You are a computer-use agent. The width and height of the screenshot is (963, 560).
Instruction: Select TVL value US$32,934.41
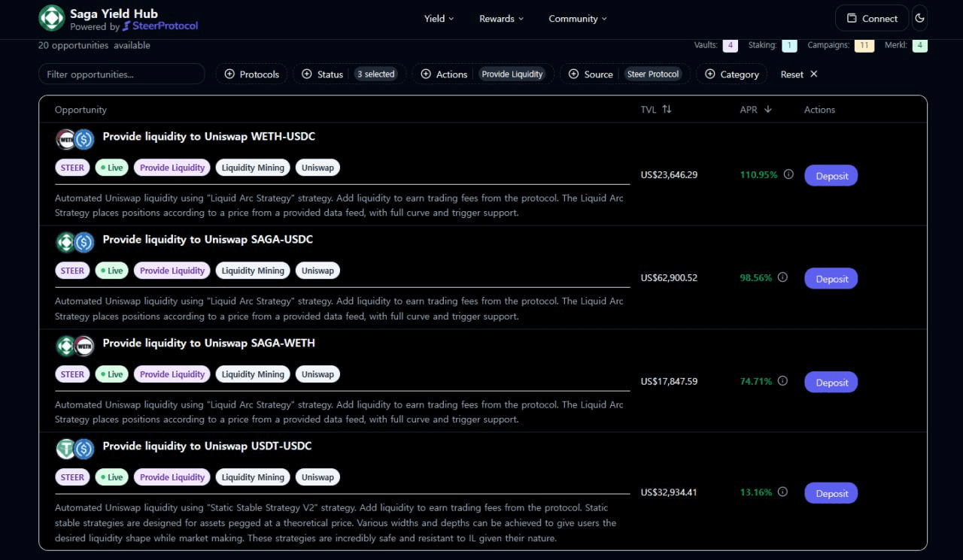[x=669, y=493]
